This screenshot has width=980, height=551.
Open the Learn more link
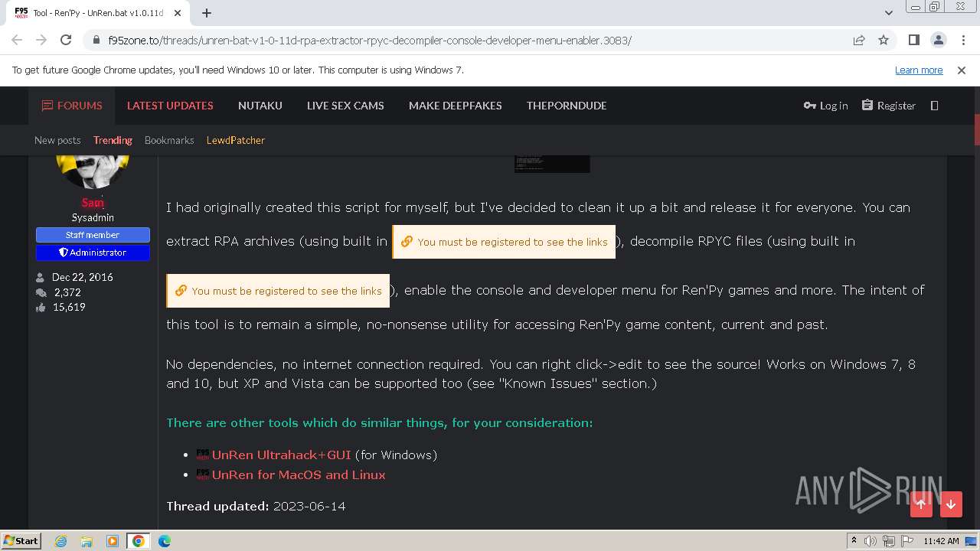coord(919,70)
